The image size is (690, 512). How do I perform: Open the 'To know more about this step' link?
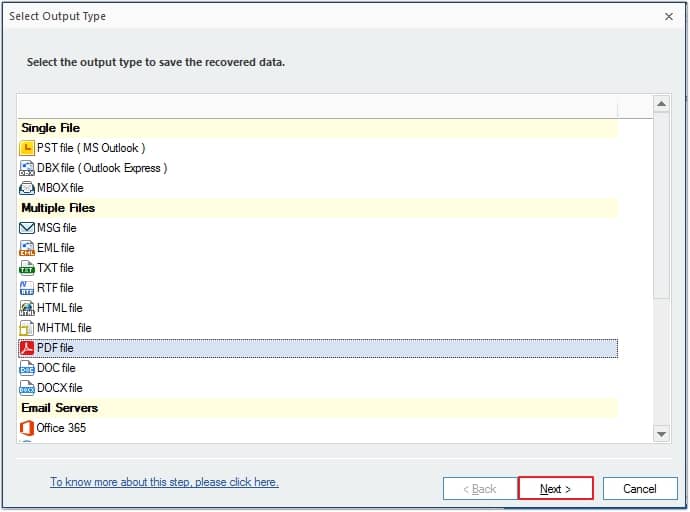(164, 482)
